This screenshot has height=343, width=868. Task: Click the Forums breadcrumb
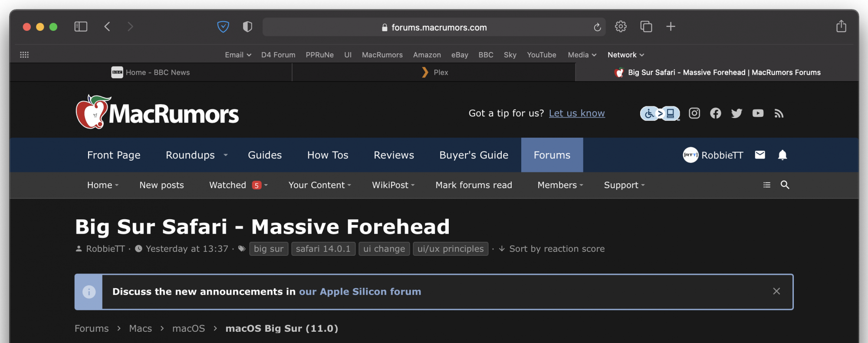click(x=92, y=328)
